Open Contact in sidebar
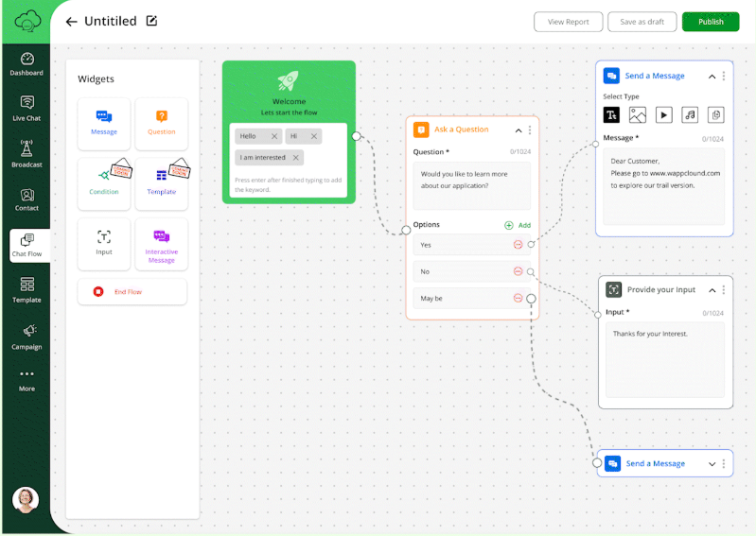The width and height of the screenshot is (756, 536). pos(26,199)
